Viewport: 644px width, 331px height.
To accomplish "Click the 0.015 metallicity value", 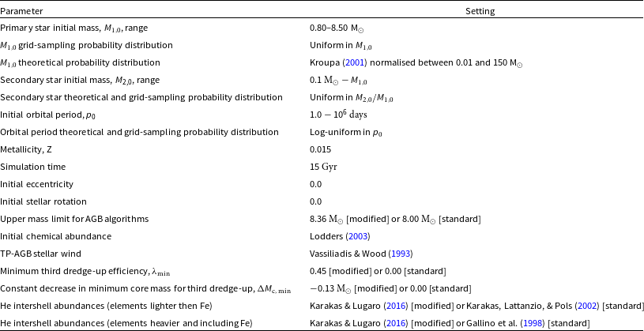I will point(321,149).
